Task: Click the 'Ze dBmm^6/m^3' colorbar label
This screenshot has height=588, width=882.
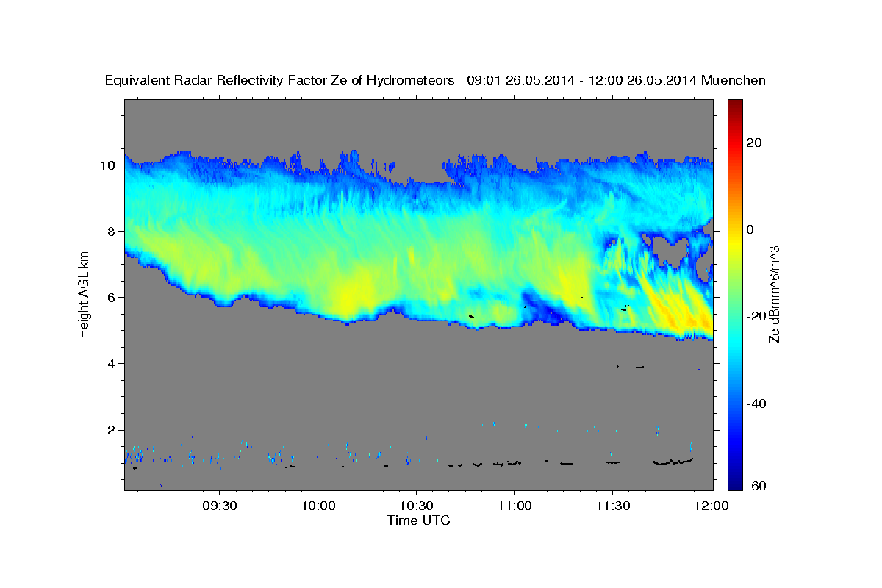Action: tap(774, 294)
